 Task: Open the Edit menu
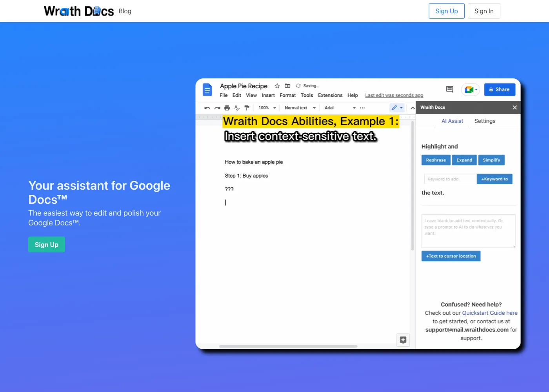click(x=237, y=95)
